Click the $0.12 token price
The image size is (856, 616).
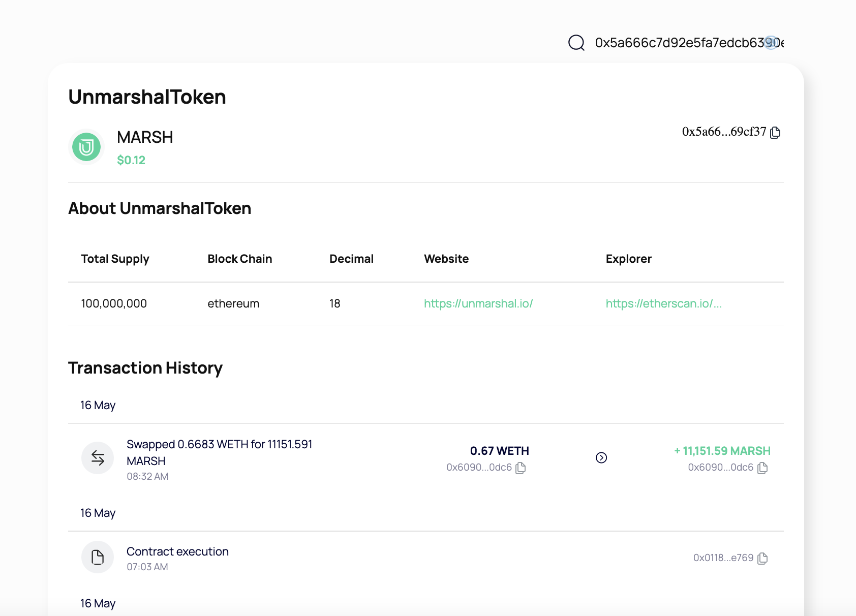click(131, 160)
